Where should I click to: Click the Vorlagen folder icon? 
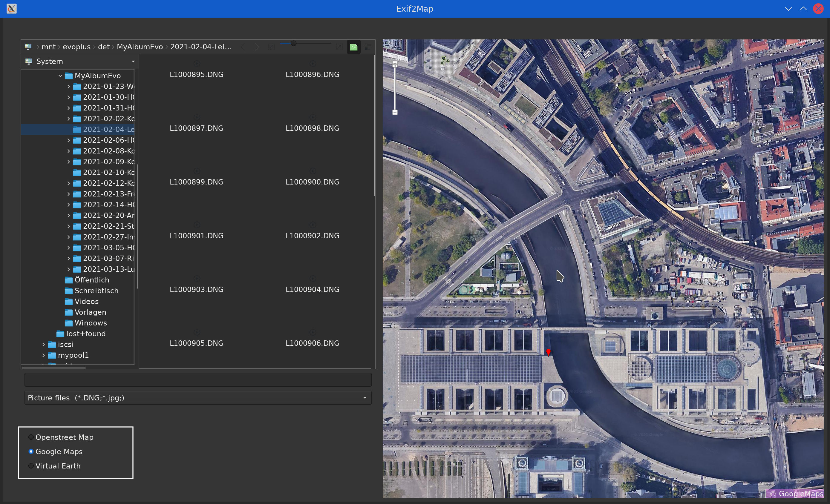point(69,312)
